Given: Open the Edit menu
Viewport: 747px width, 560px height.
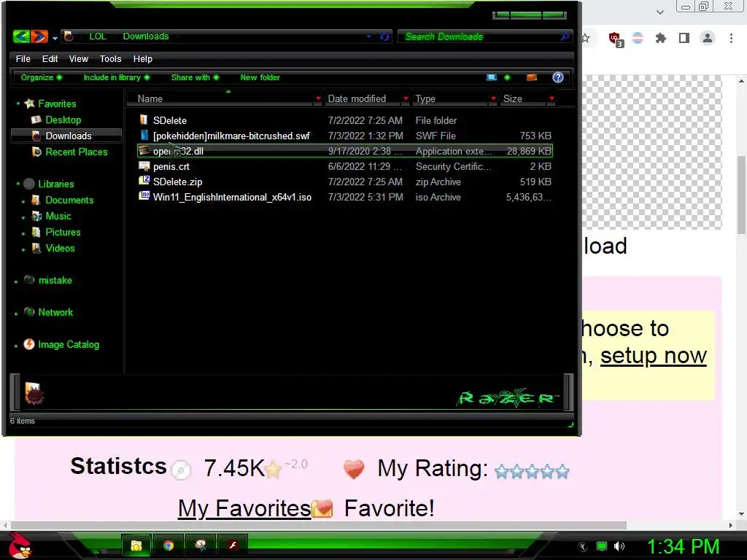Looking at the screenshot, I should pos(50,58).
